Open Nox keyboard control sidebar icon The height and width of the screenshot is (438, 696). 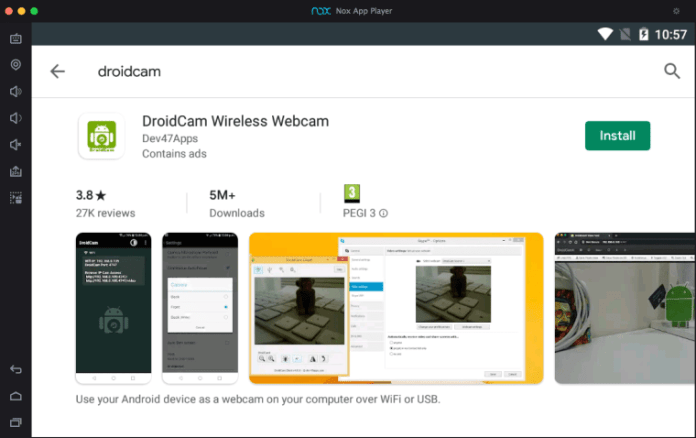(16, 39)
